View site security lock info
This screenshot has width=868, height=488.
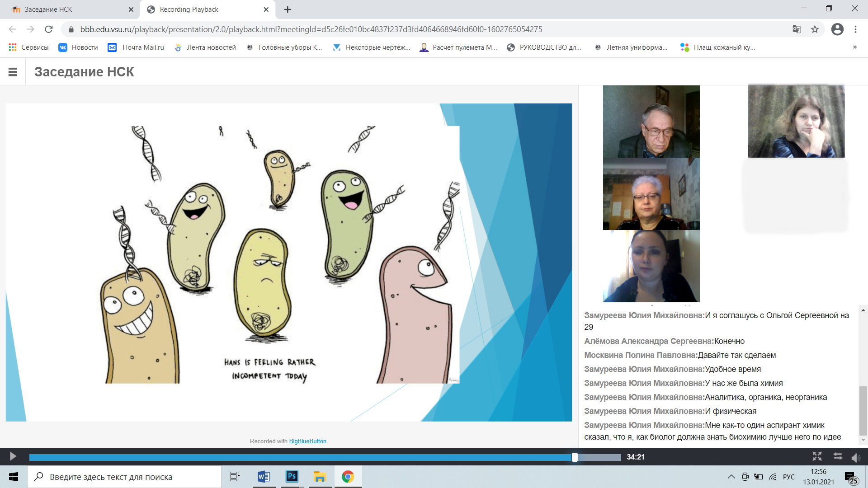71,29
